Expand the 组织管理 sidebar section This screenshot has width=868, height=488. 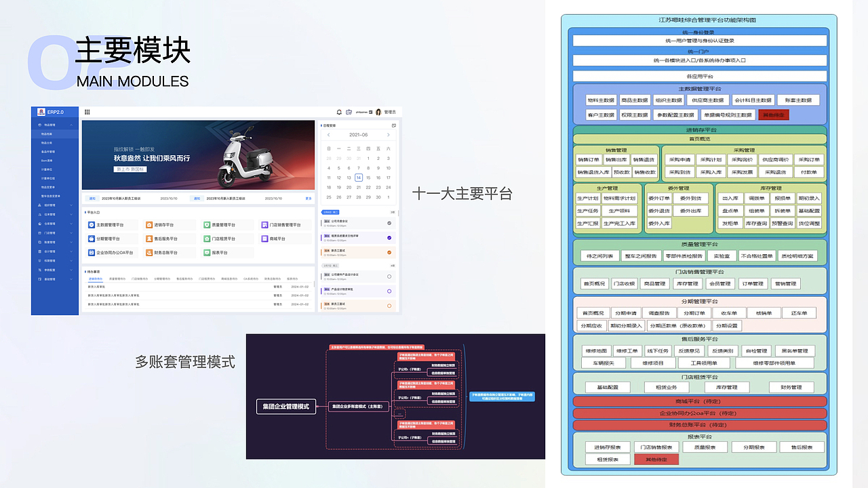[71, 205]
